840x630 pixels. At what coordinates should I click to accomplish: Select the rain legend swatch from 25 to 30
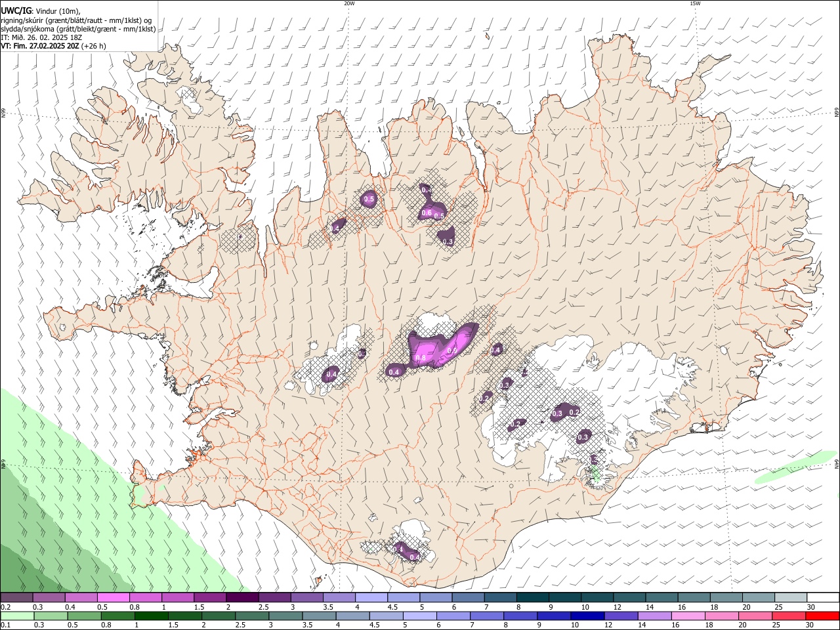click(x=789, y=616)
